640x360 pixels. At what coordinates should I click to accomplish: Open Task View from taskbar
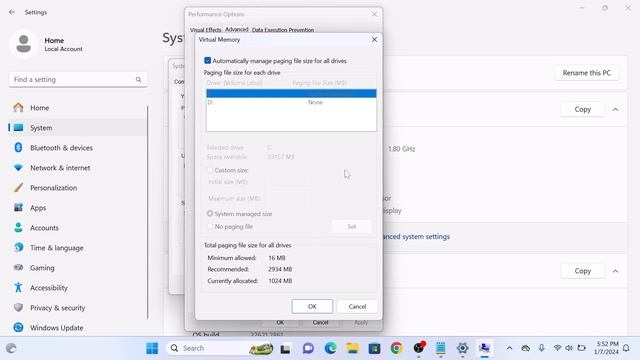(285, 349)
